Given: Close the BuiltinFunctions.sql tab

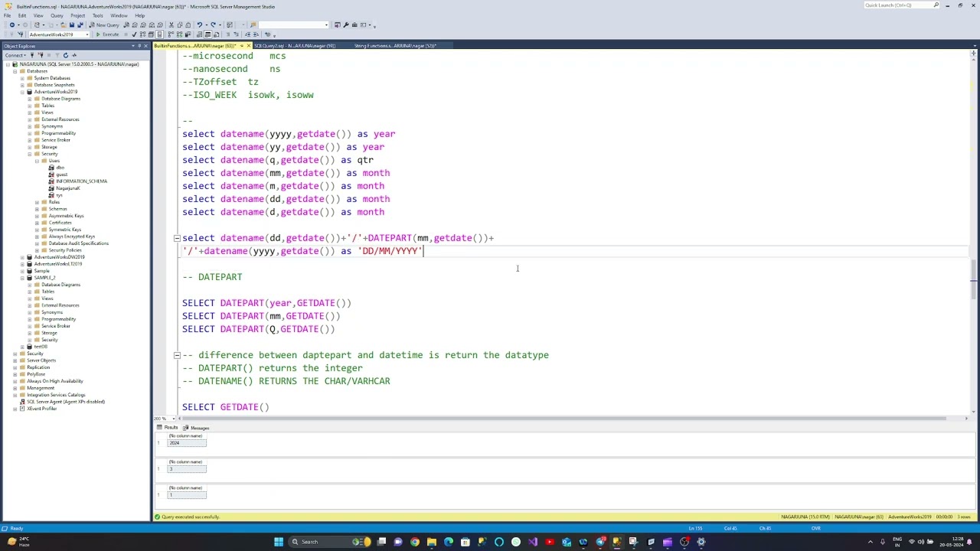Looking at the screenshot, I should pyautogui.click(x=248, y=46).
